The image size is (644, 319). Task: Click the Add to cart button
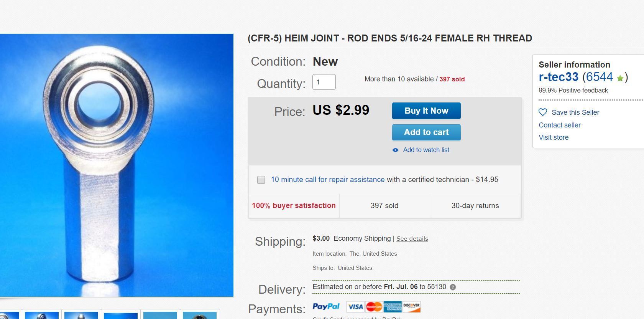[x=426, y=132]
